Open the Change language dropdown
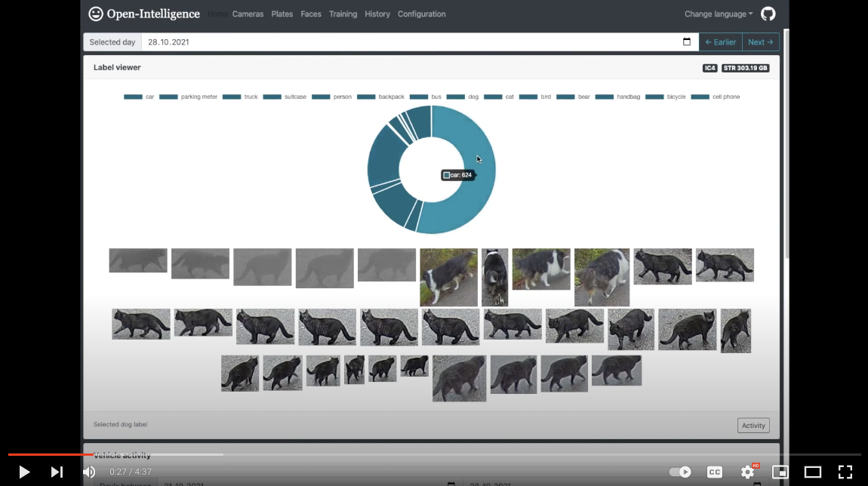Image resolution: width=868 pixels, height=486 pixels. 719,14
